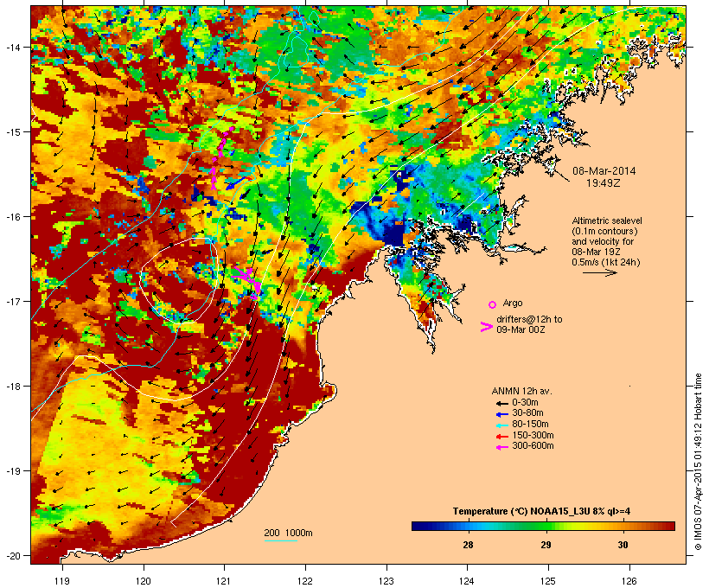709x588 pixels.
Task: Click the 30-80m depth label
Action: point(527,413)
